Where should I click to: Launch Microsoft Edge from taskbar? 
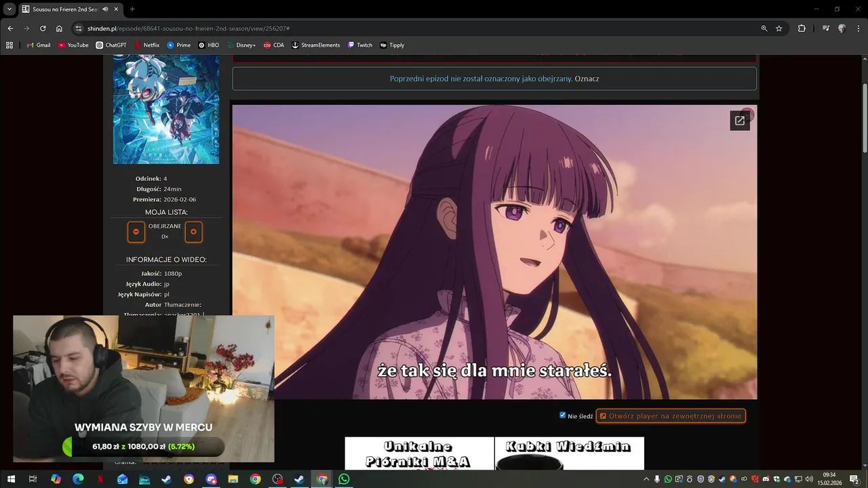point(78,479)
